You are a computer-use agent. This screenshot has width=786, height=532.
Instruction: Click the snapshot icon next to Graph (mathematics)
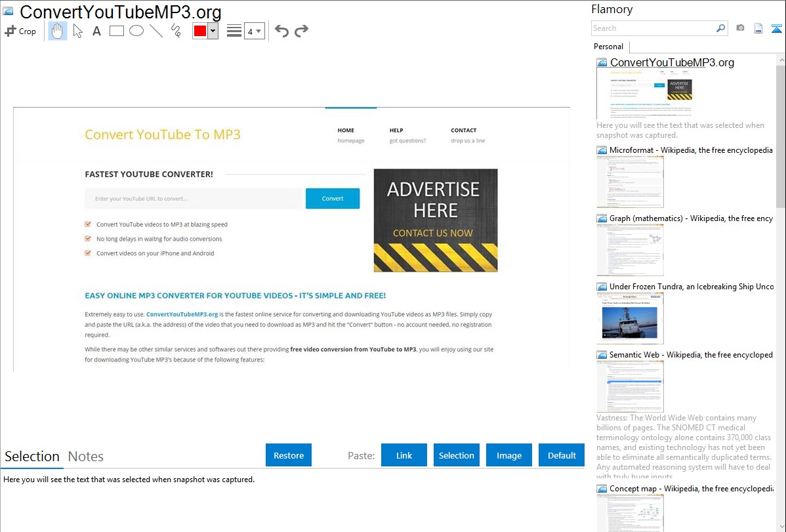[x=602, y=218]
